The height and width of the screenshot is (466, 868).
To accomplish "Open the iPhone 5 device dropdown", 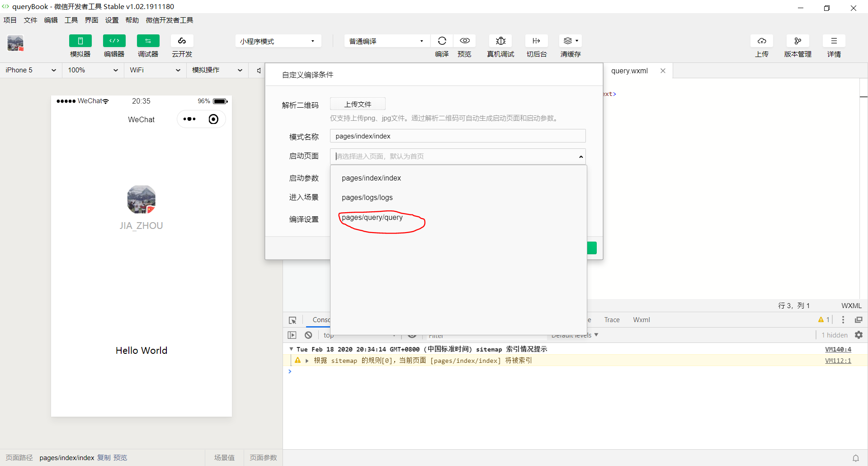I will pyautogui.click(x=29, y=70).
